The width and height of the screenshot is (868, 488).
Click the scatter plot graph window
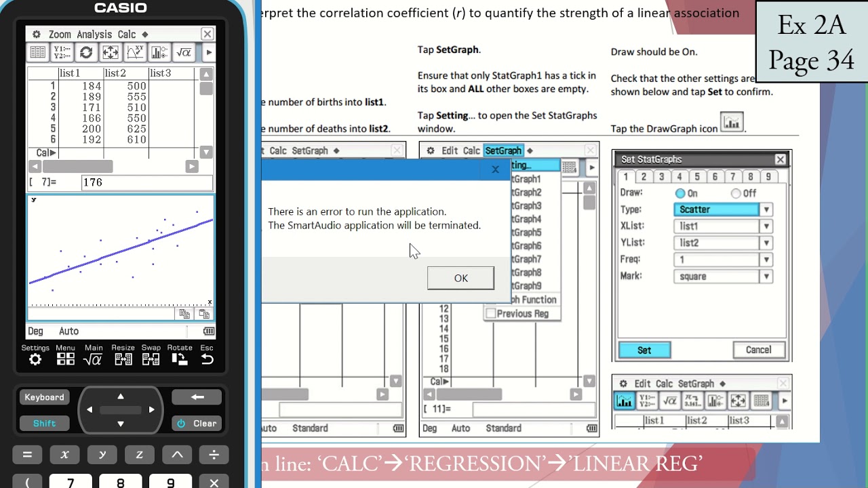point(121,251)
